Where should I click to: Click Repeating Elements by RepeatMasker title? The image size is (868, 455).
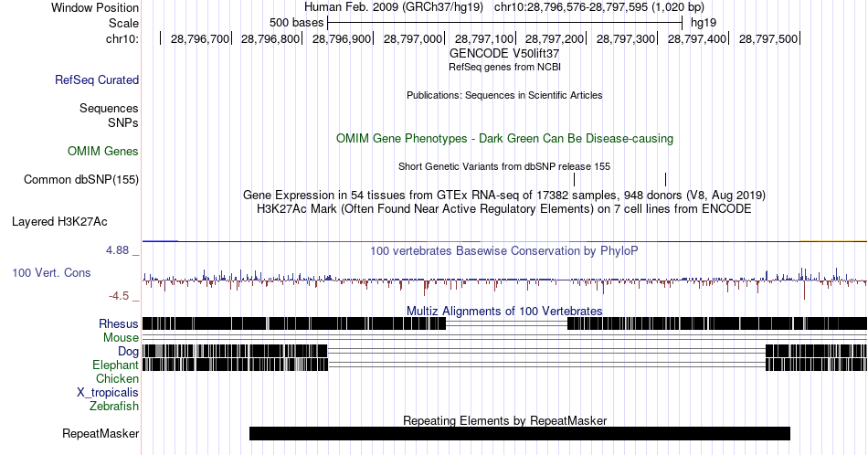pyautogui.click(x=504, y=420)
